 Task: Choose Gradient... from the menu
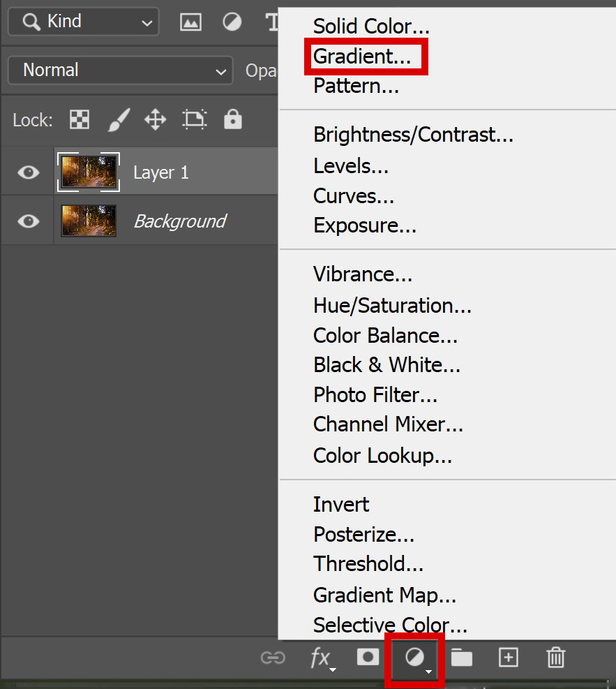click(x=362, y=57)
